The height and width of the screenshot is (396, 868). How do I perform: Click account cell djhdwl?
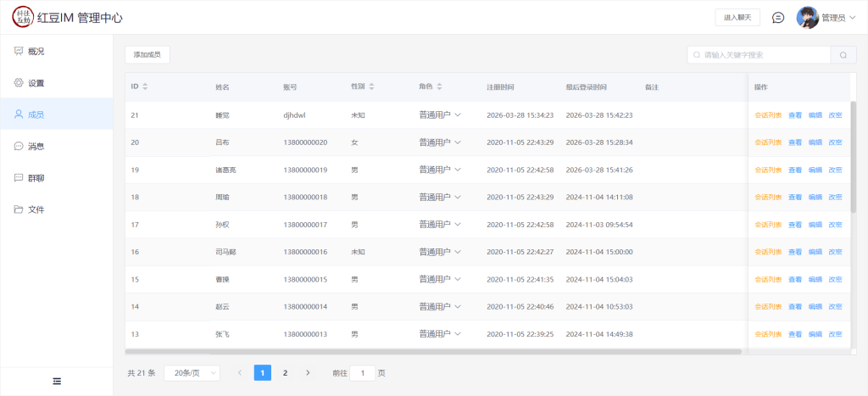pyautogui.click(x=294, y=115)
